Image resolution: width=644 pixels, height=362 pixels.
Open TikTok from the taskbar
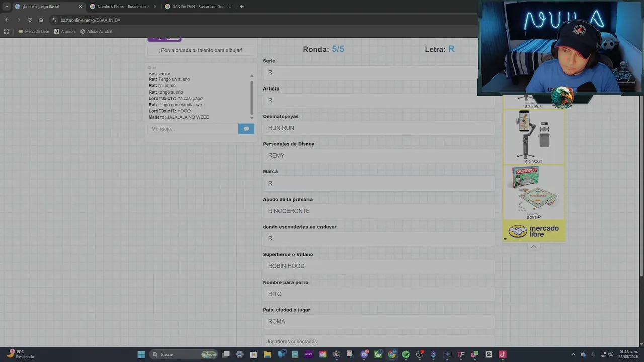point(502,354)
